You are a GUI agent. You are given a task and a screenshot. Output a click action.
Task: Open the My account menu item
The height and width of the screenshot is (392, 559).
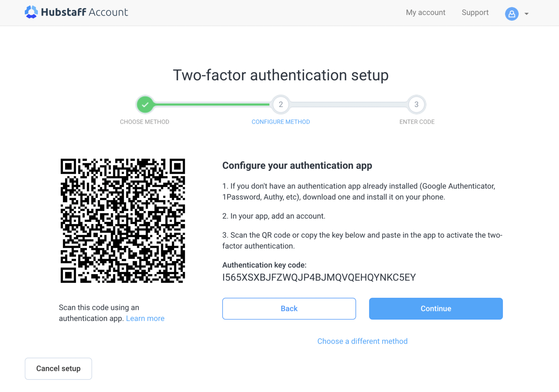(x=425, y=12)
